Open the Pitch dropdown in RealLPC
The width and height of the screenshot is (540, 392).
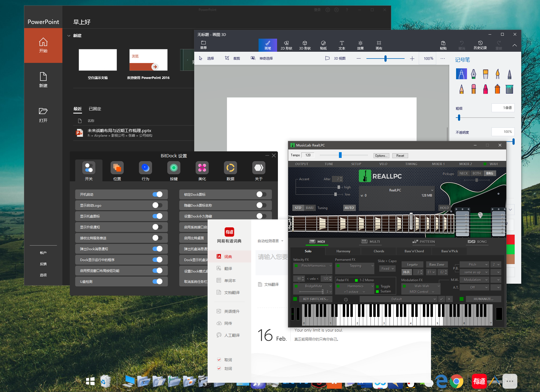pyautogui.click(x=474, y=265)
